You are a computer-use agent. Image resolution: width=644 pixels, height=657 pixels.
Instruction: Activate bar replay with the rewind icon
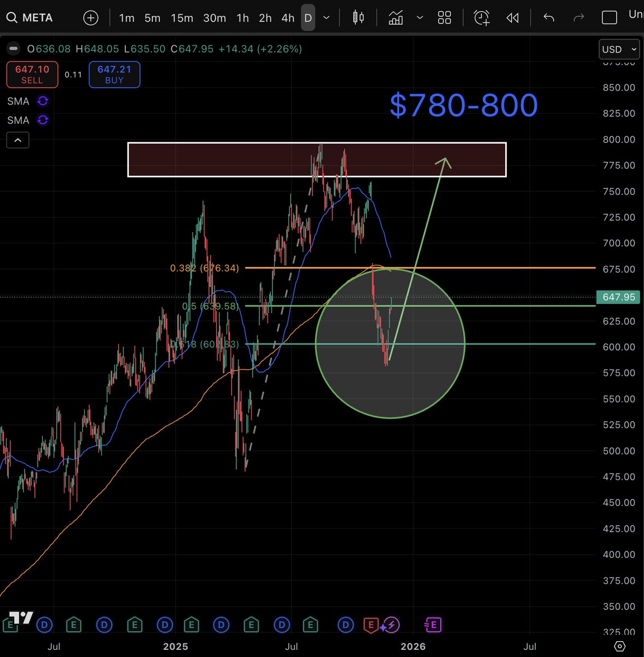click(x=513, y=18)
